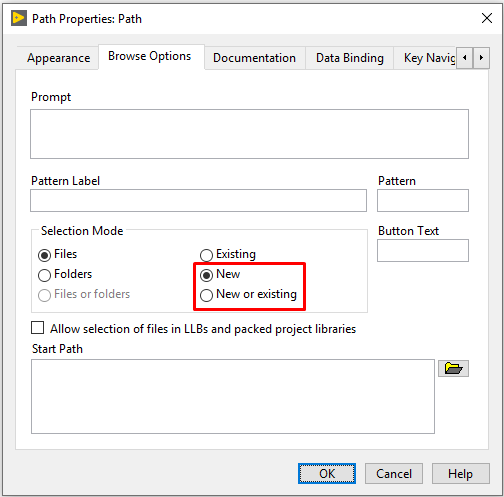Close the Path Properties dialog
Screen dimensions: 504x497
pos(487,18)
